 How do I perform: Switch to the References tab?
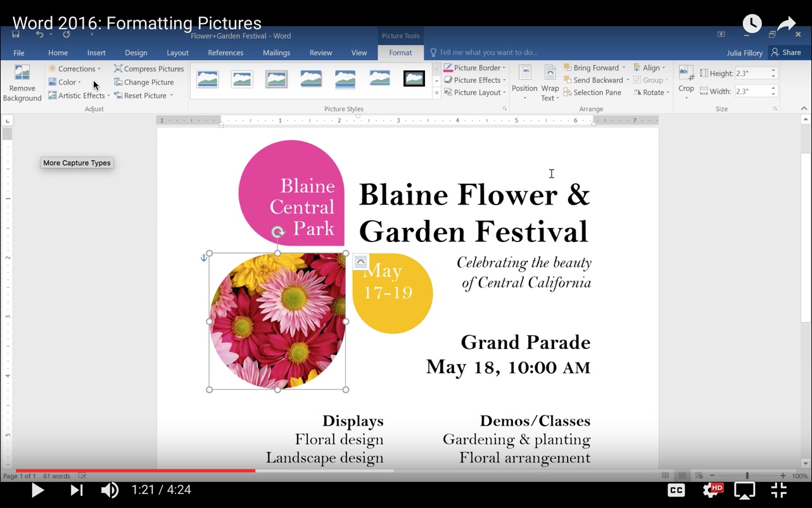(x=225, y=53)
